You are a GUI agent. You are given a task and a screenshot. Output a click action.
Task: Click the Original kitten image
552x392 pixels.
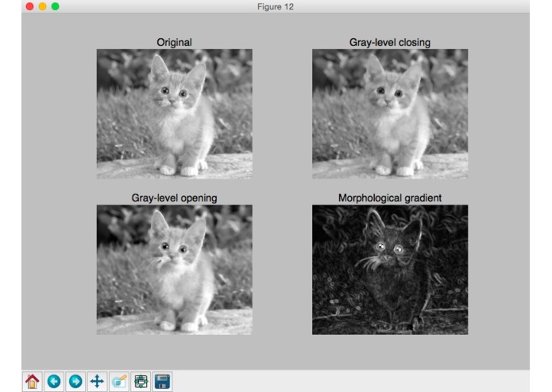175,114
